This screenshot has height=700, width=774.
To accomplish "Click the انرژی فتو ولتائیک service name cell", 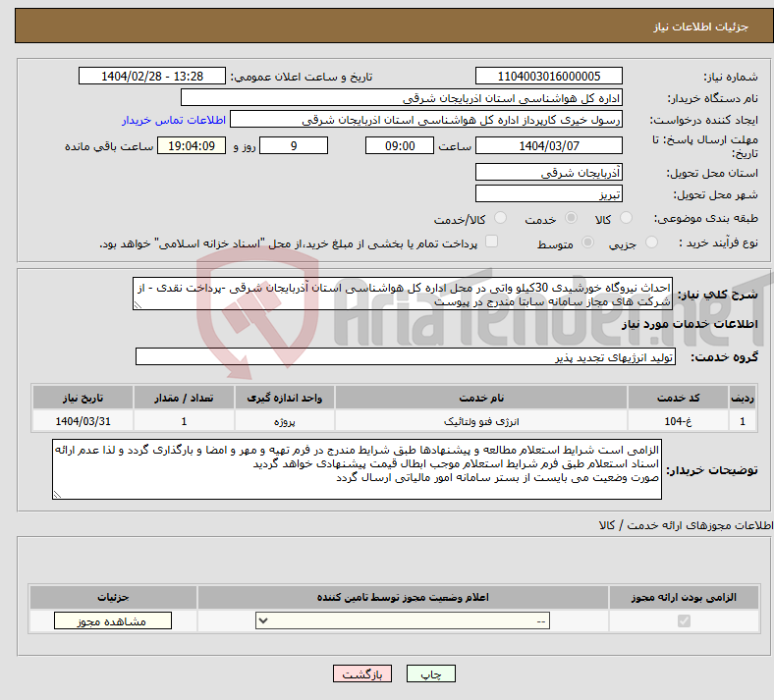I will [x=481, y=421].
